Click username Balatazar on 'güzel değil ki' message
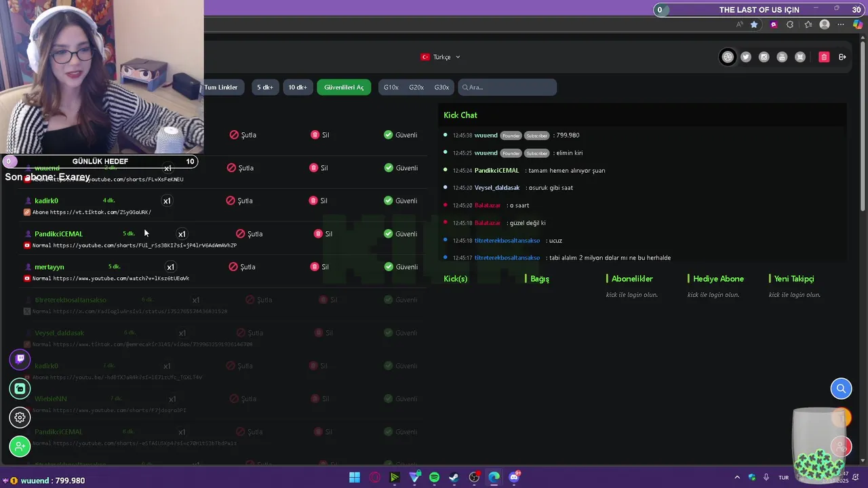 pos(488,223)
